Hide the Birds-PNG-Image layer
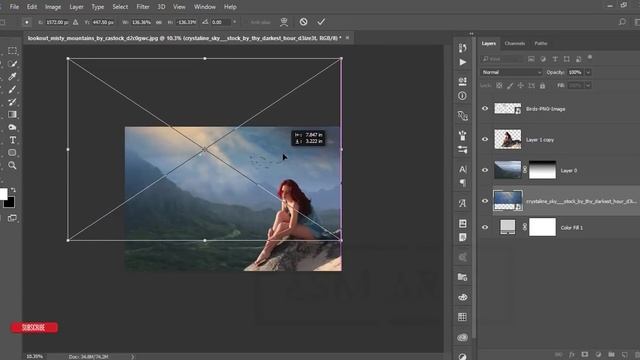 point(485,109)
